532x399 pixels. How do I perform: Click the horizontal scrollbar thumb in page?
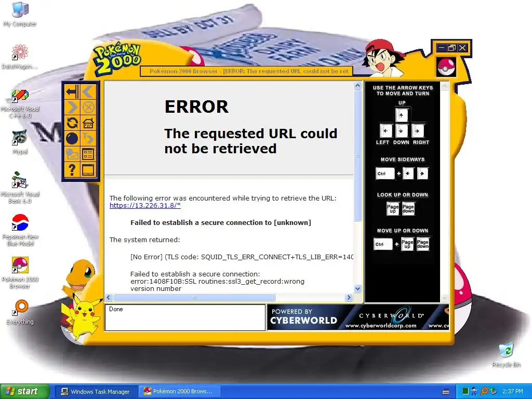click(x=194, y=298)
